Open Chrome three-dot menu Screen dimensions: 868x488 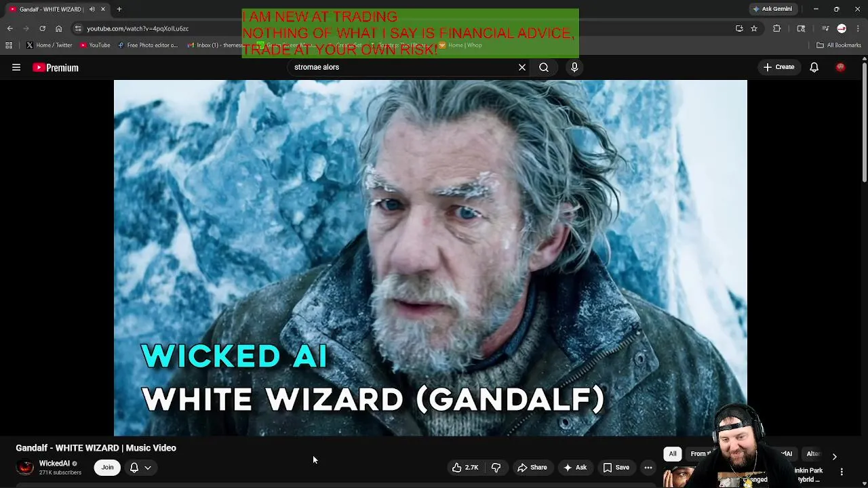[x=858, y=28]
